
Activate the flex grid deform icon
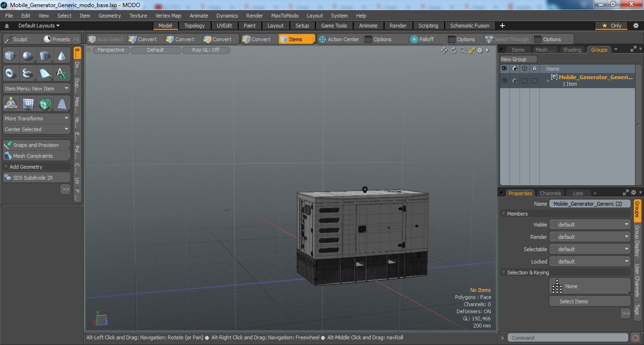click(x=28, y=104)
